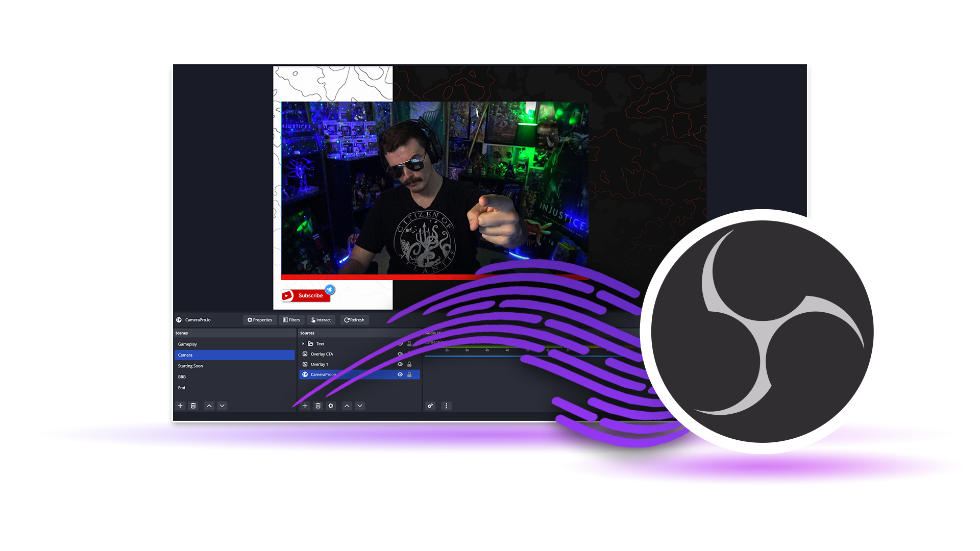The height and width of the screenshot is (551, 980).
Task: Delete the selected scene using the trash icon
Action: tap(193, 406)
